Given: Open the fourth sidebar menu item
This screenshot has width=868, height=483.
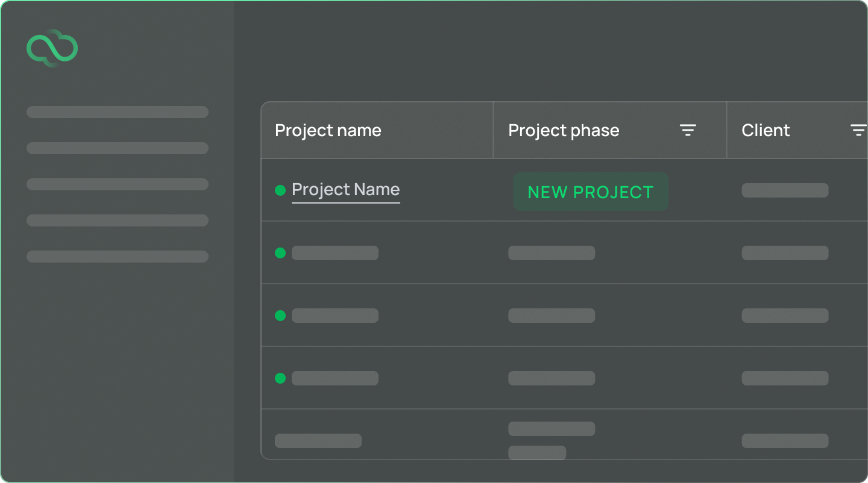Looking at the screenshot, I should [118, 220].
